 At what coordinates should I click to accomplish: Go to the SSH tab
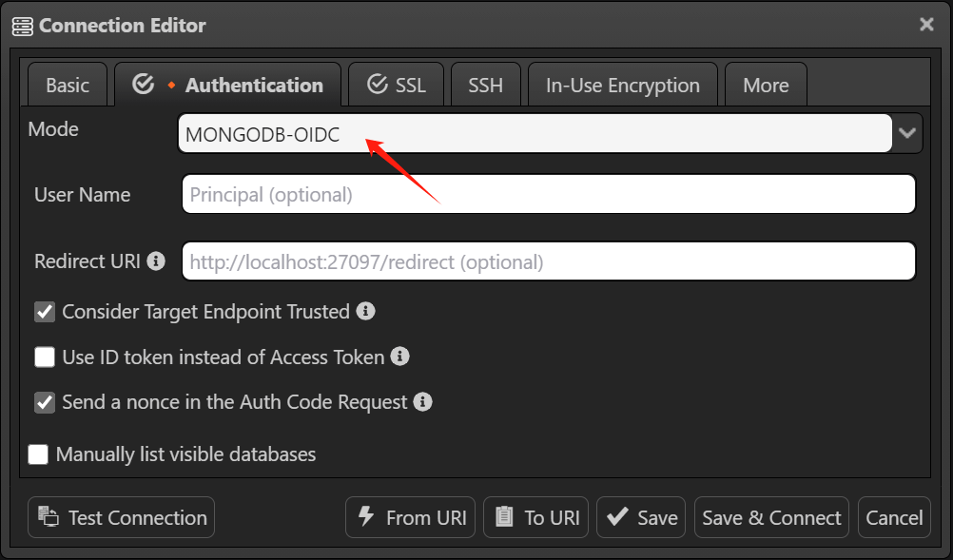[x=485, y=86]
